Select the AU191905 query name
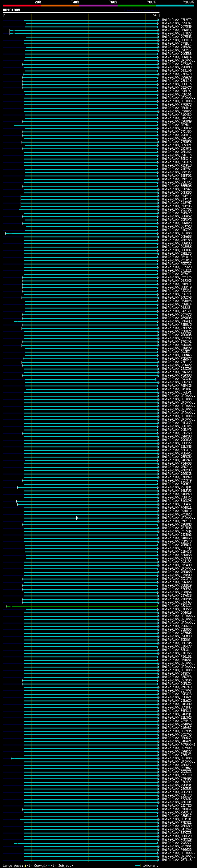Viewport: 197px width, 868px height. [11, 10]
